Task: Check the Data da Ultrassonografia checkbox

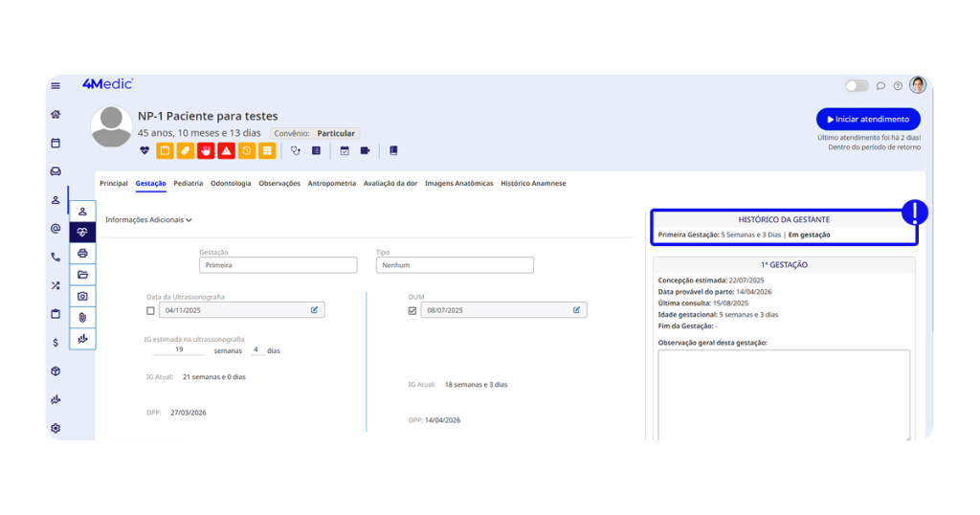Action: (x=150, y=310)
